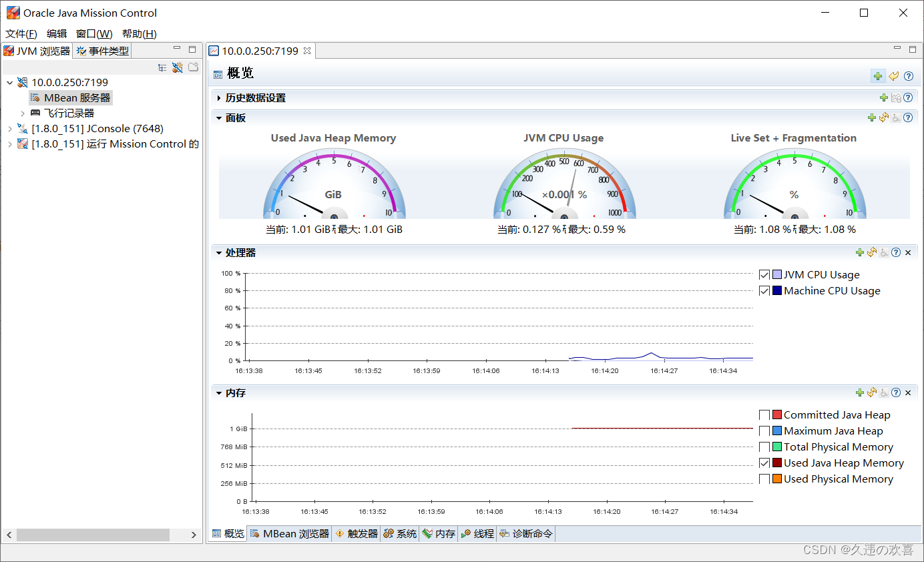The height and width of the screenshot is (562, 924).
Task: Close the 10.0.0.250:7199 editor tab
Action: pos(307,51)
